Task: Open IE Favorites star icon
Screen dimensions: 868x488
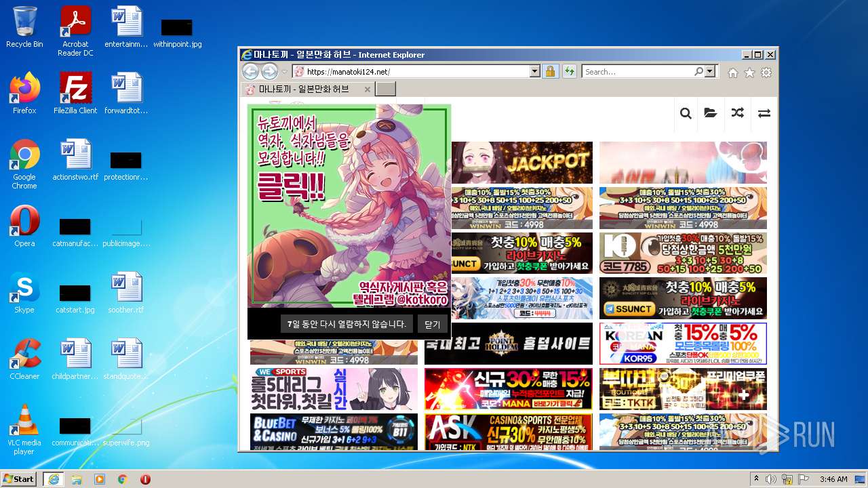Action: (749, 73)
